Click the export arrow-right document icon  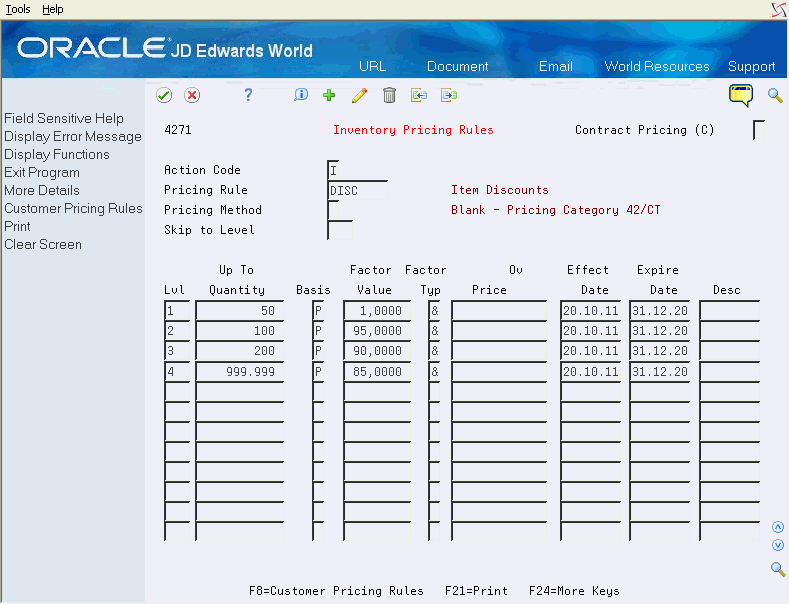449,95
